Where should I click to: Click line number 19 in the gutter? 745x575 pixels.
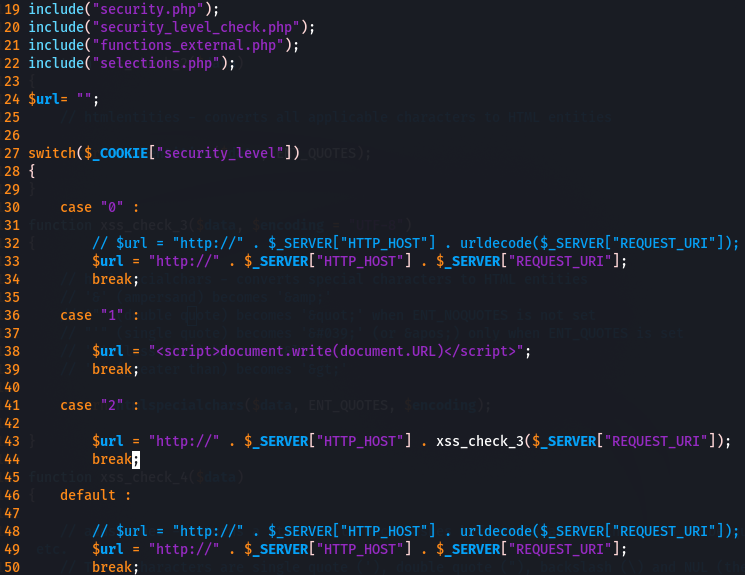pos(12,9)
